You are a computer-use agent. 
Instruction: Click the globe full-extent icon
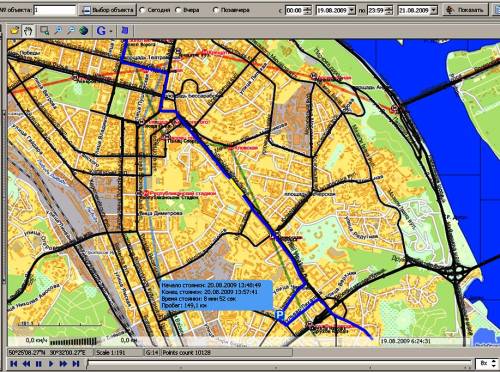pyautogui.click(x=84, y=31)
